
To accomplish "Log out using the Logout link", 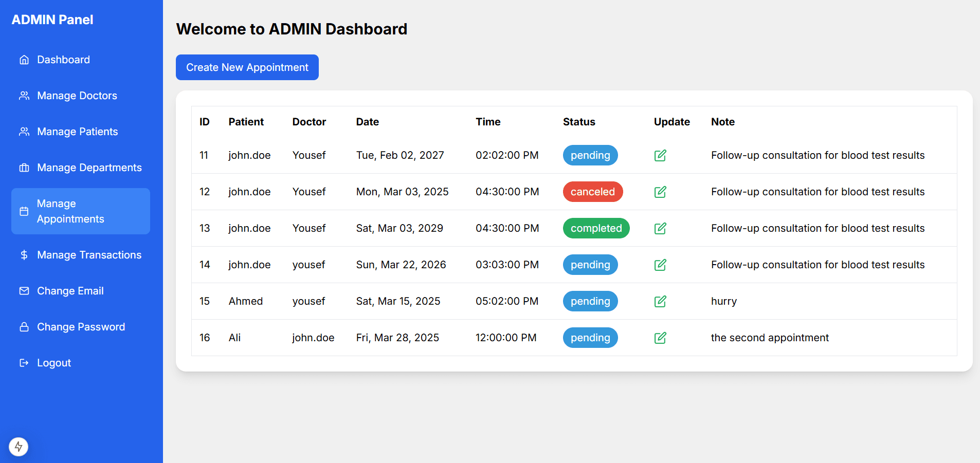I will 54,363.
